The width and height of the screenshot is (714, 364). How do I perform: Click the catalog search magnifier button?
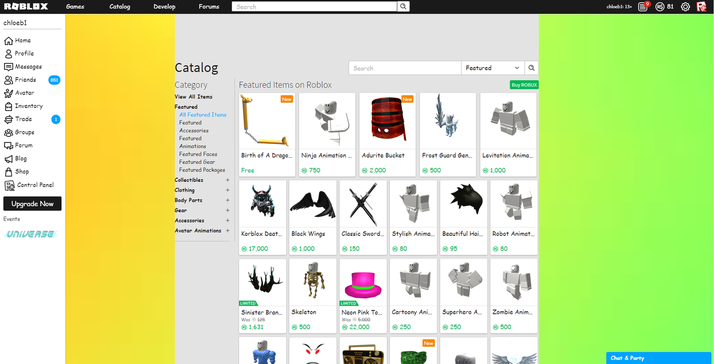tap(531, 68)
